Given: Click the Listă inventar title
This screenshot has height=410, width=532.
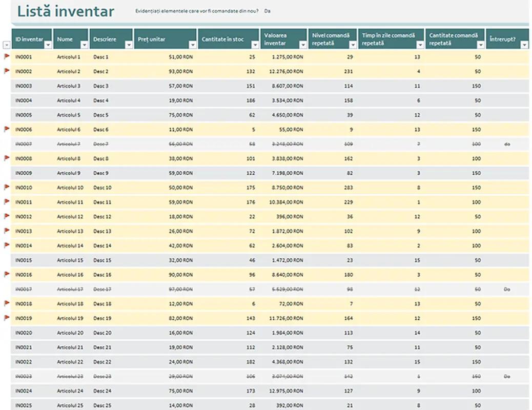Looking at the screenshot, I should [x=66, y=12].
